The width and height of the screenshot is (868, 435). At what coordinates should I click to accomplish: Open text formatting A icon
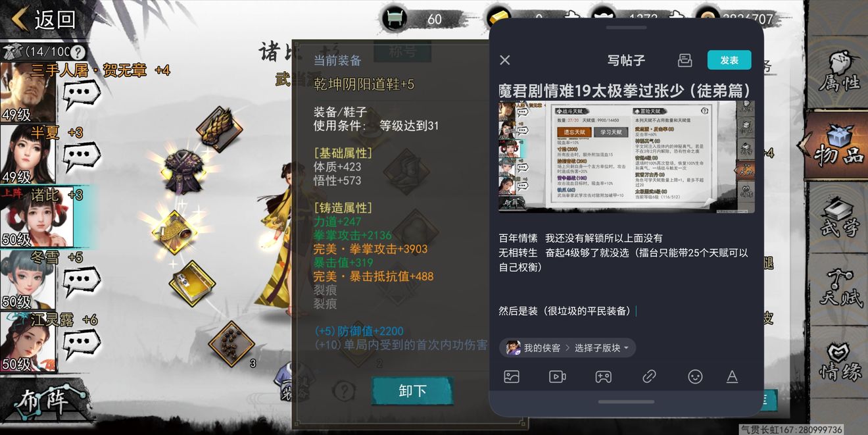[x=732, y=376]
